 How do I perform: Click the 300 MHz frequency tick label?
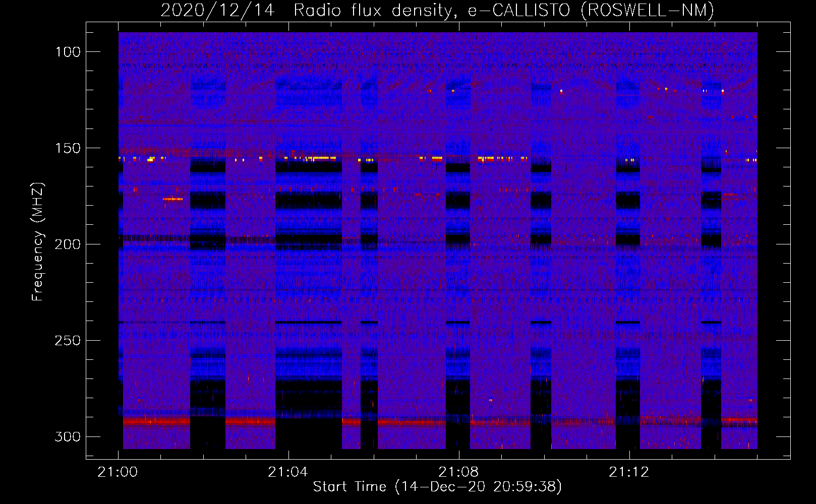[x=68, y=436]
